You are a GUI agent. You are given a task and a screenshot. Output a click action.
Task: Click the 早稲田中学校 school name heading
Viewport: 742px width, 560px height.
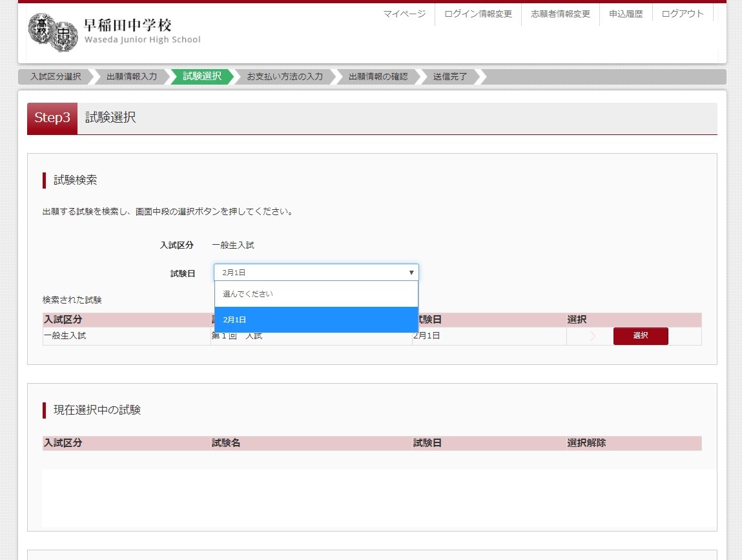[x=127, y=25]
